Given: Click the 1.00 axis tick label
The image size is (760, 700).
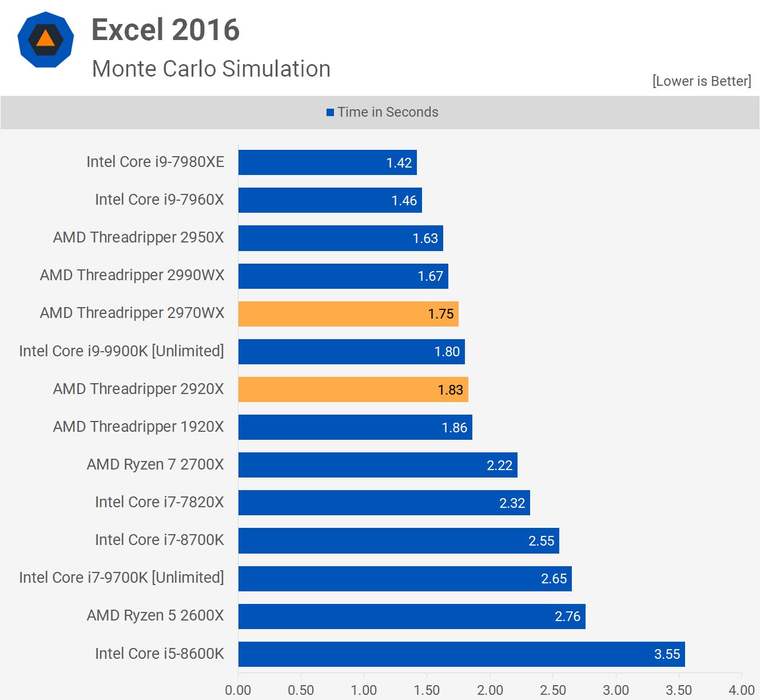Looking at the screenshot, I should 364,690.
